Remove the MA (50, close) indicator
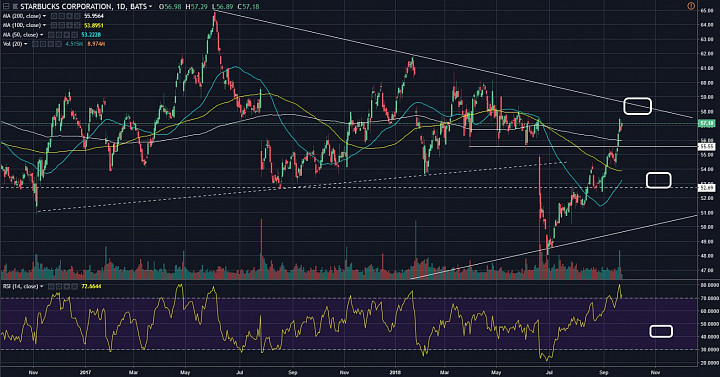 (73, 35)
